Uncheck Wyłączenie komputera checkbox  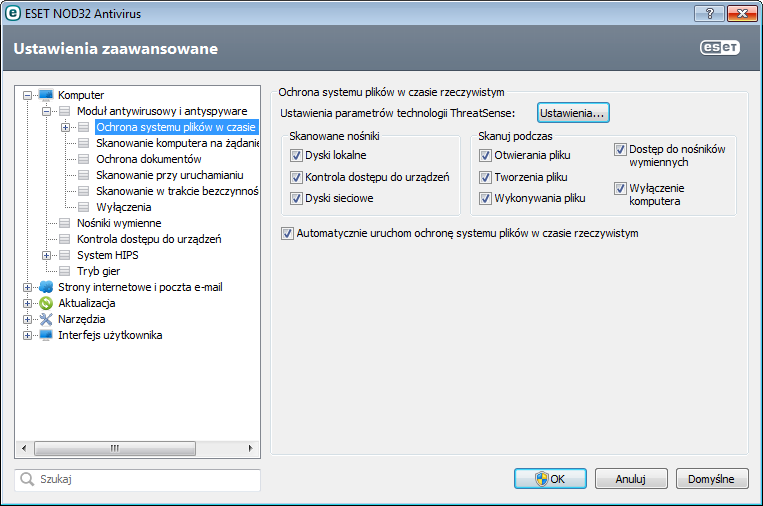coord(620,188)
